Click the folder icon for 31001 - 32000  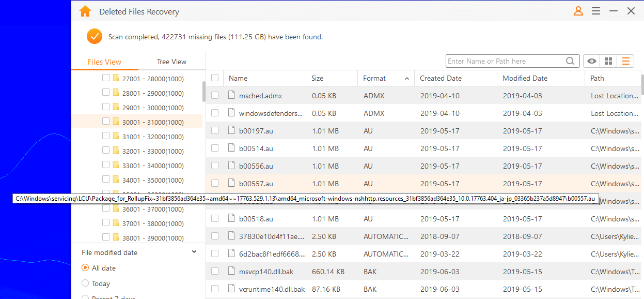click(116, 136)
